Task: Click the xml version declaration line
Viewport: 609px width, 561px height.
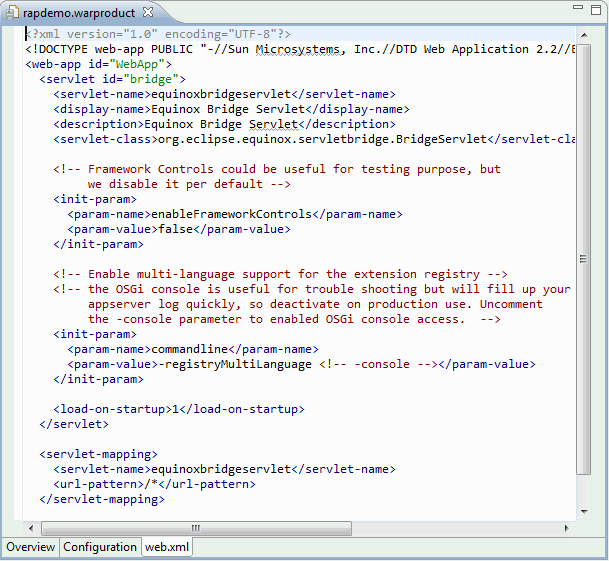Action: point(158,34)
